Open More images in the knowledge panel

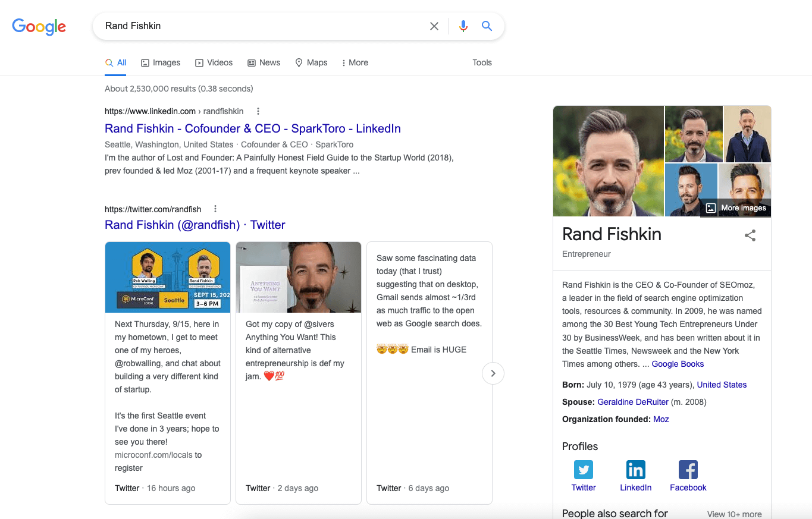736,208
